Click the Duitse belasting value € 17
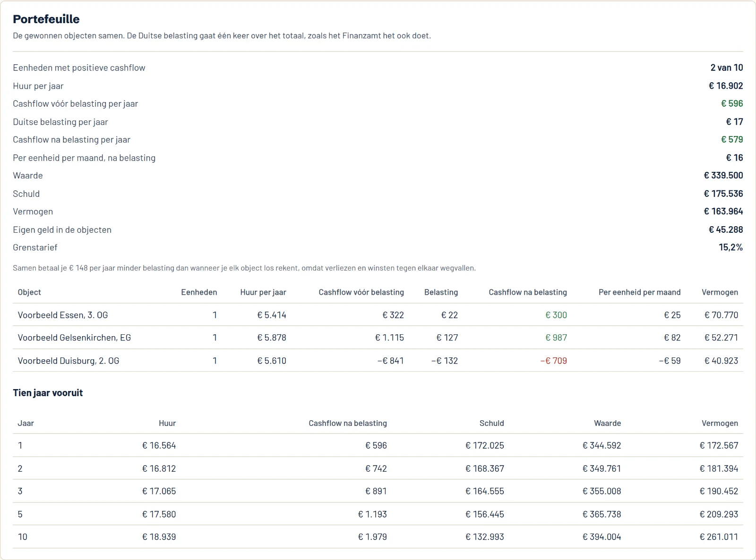Screen dimensions: 756x560 coord(734,122)
